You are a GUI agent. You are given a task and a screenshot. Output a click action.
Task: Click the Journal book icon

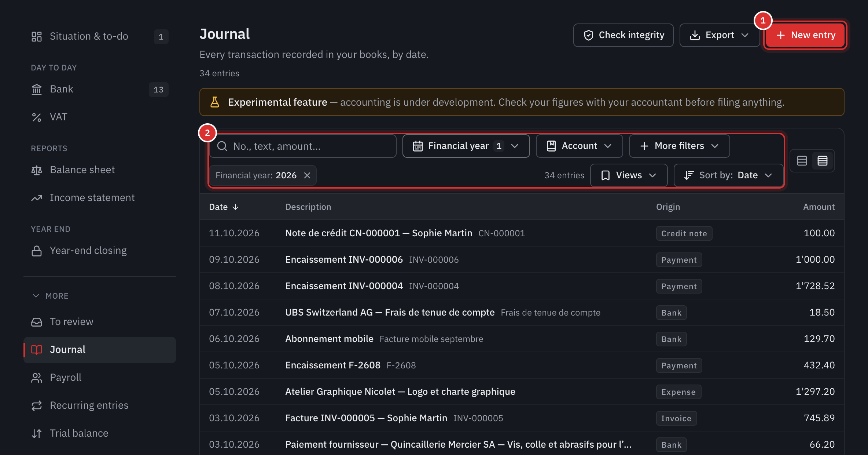(37, 350)
